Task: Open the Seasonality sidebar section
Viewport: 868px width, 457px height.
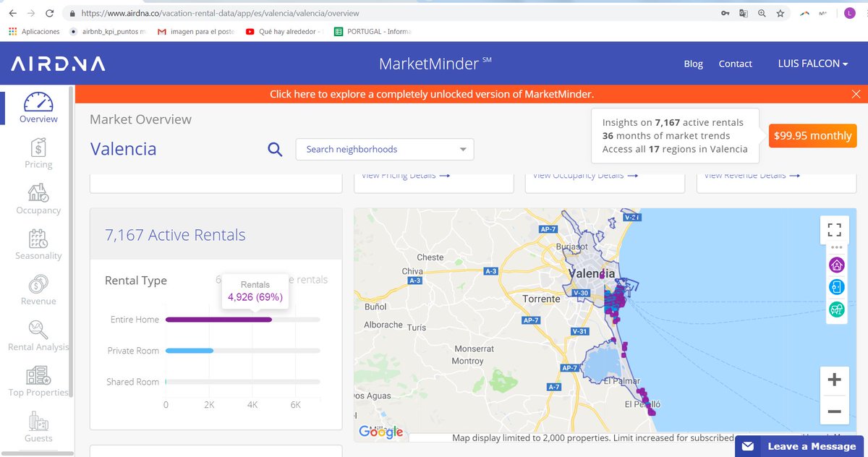Action: tap(38, 244)
